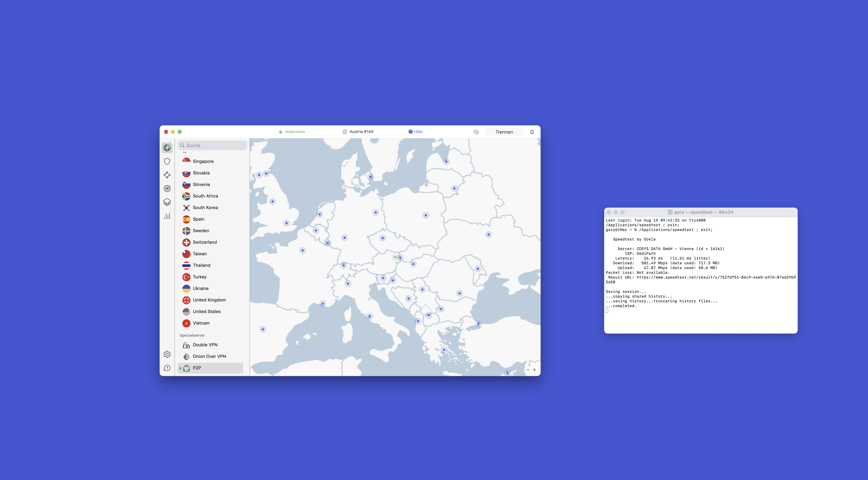The image size is (868, 480).
Task: Click the Austria #144 server name
Action: point(361,132)
